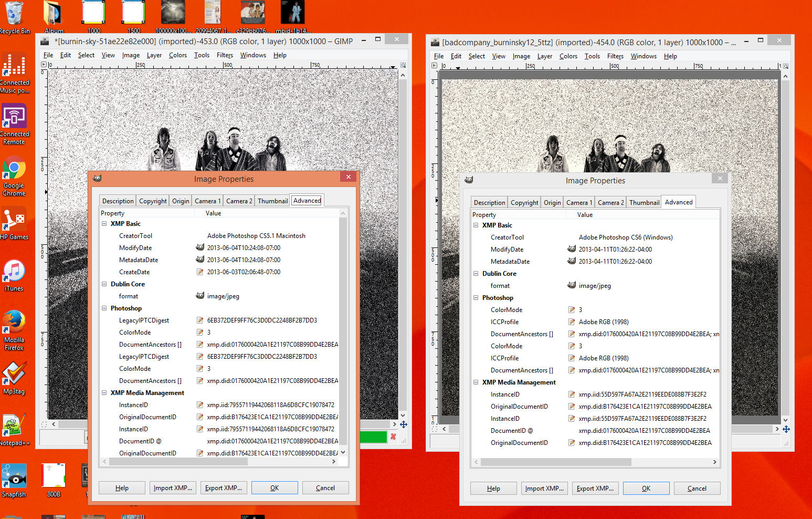
Task: Toggle quick mask button in burnin-sky window
Action: click(44, 424)
